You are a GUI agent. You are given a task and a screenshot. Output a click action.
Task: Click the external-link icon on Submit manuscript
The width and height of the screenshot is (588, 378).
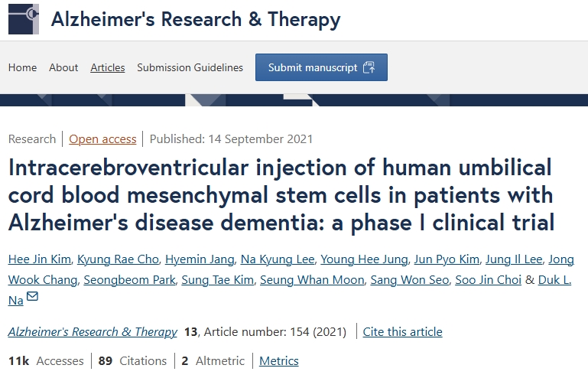369,67
